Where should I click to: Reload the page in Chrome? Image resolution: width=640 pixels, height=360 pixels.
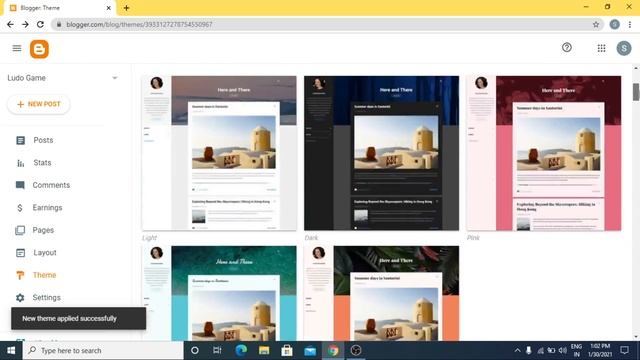(x=40, y=24)
